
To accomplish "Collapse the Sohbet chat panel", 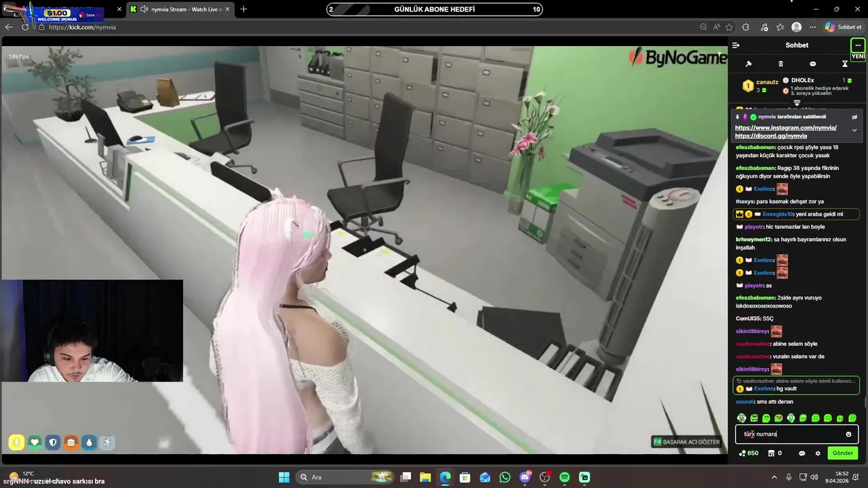I will pos(736,45).
